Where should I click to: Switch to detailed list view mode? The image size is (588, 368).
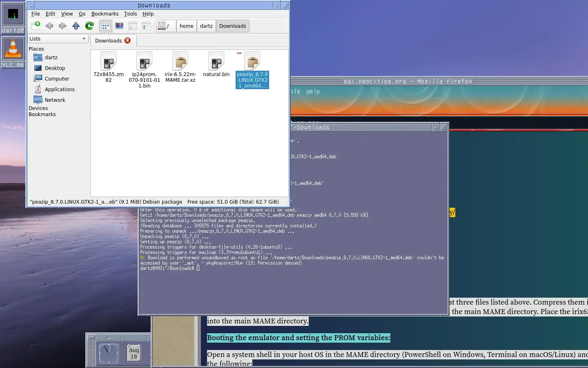[146, 26]
